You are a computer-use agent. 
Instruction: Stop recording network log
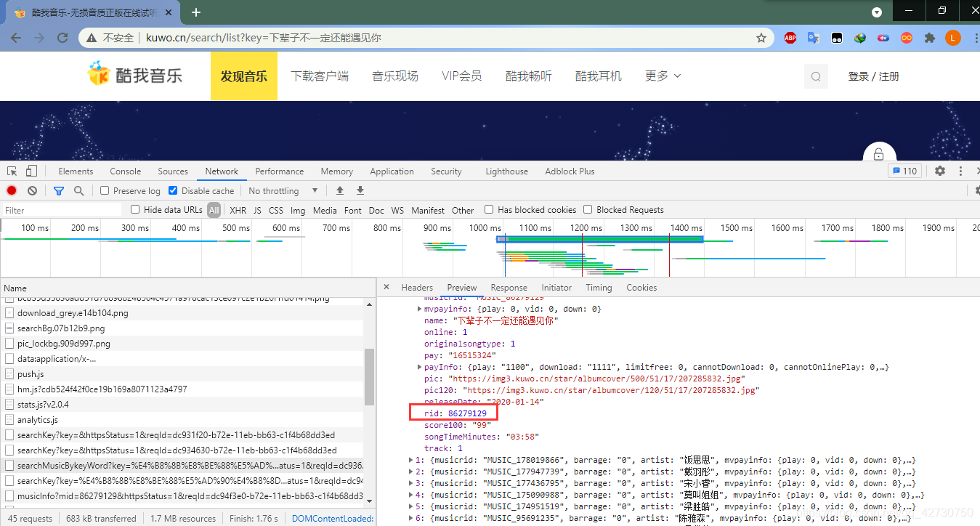[12, 190]
